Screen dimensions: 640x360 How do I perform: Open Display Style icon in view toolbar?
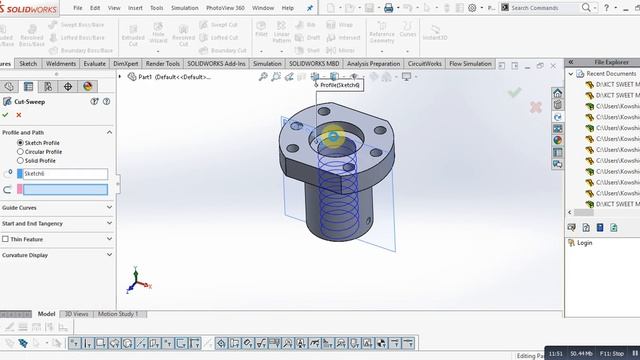(x=334, y=76)
